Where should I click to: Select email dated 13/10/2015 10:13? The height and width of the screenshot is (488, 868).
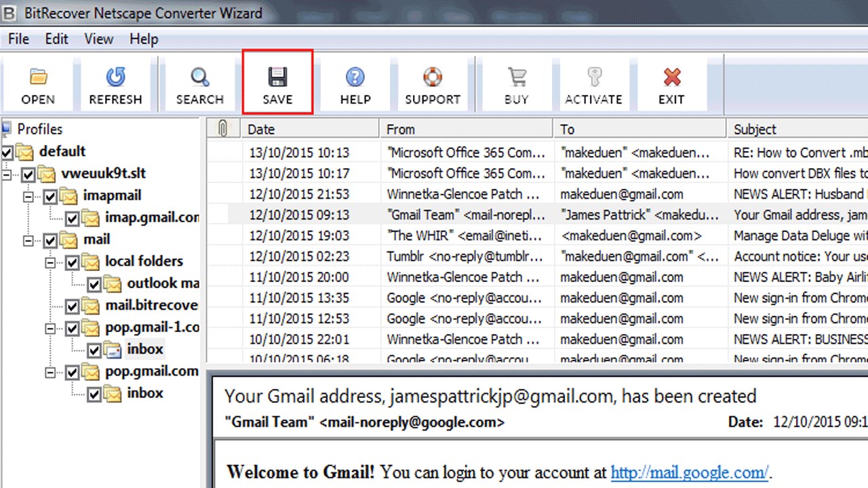[x=537, y=152]
